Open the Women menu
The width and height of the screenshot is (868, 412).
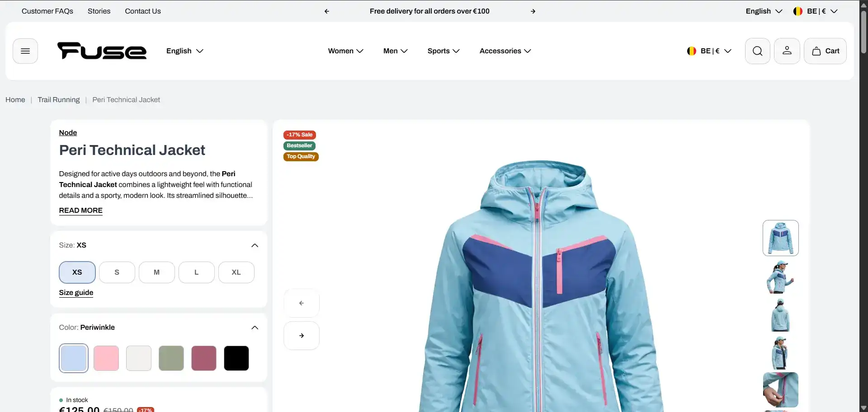(x=346, y=51)
